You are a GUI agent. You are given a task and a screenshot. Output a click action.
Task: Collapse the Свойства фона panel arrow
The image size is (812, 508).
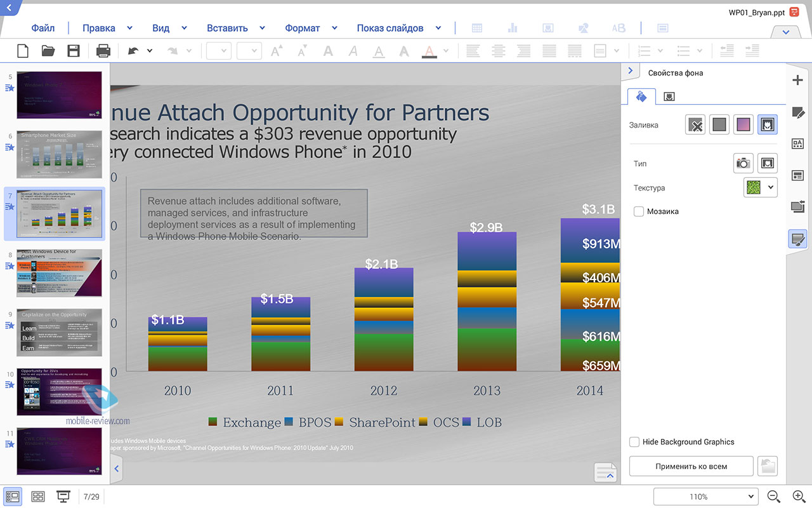tap(630, 70)
